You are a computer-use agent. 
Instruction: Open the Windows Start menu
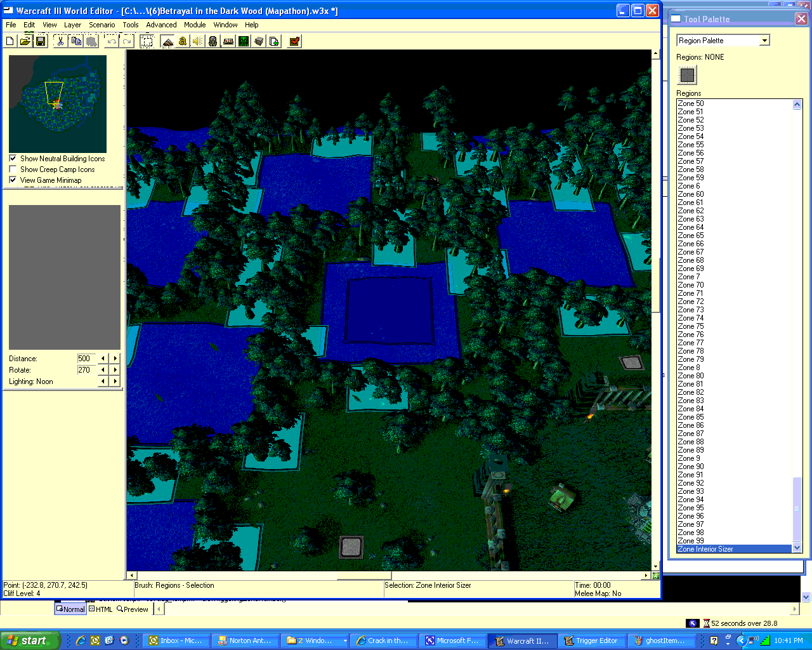pyautogui.click(x=30, y=640)
